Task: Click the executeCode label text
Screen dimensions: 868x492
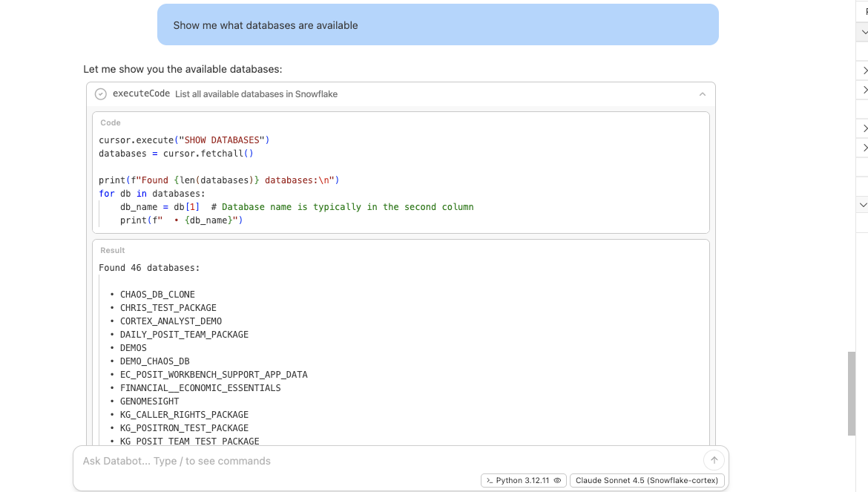Action: (x=141, y=94)
